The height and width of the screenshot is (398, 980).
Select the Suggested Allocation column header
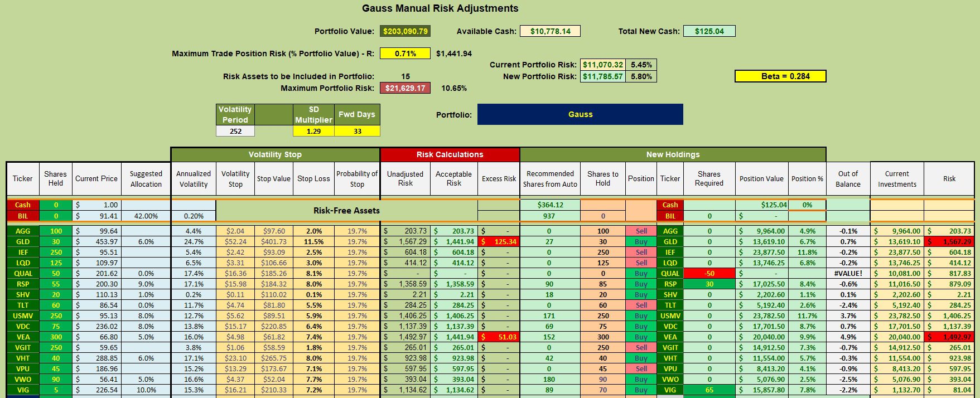146,179
